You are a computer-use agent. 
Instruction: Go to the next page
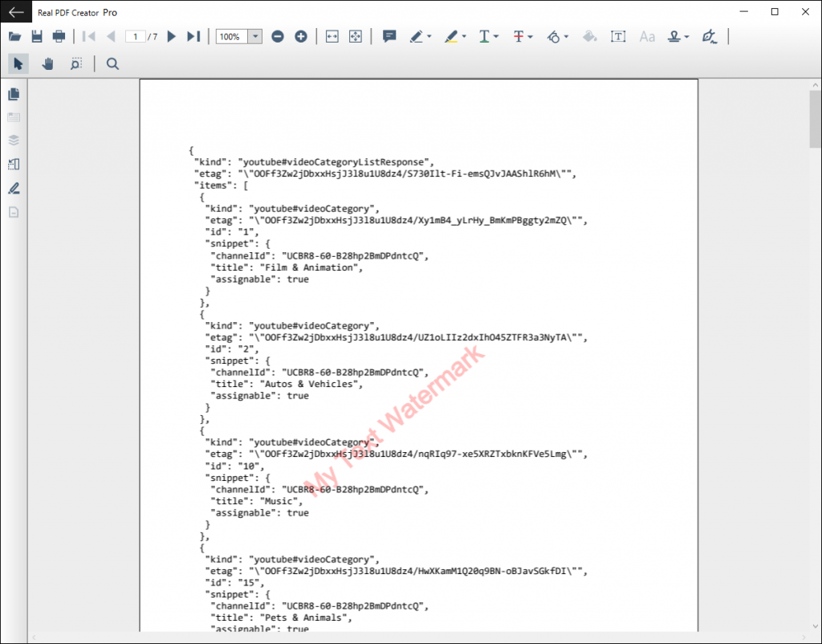171,37
